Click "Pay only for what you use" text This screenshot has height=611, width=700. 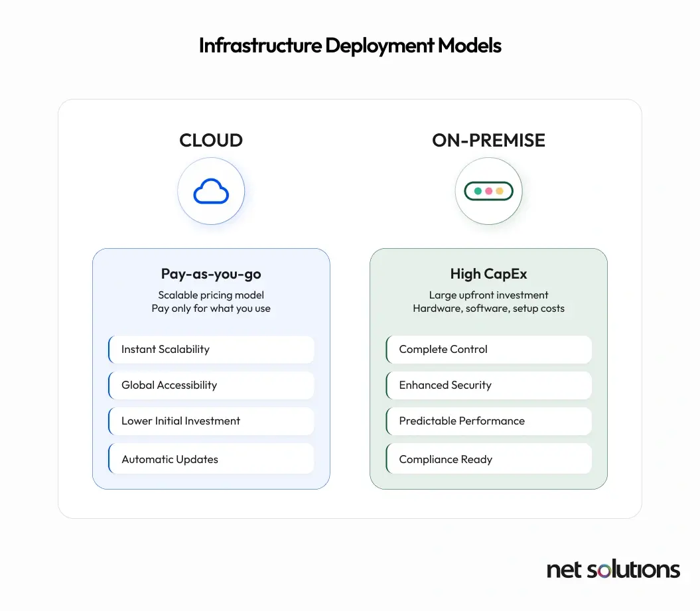(x=211, y=308)
